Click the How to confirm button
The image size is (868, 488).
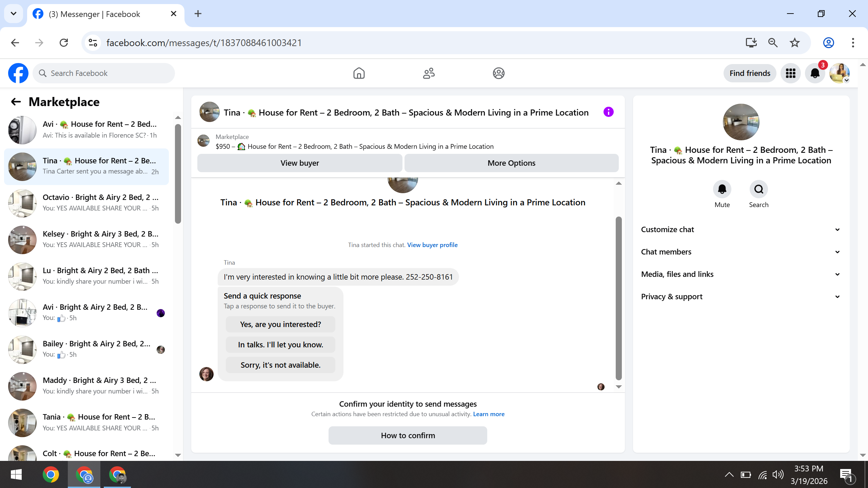click(x=408, y=435)
